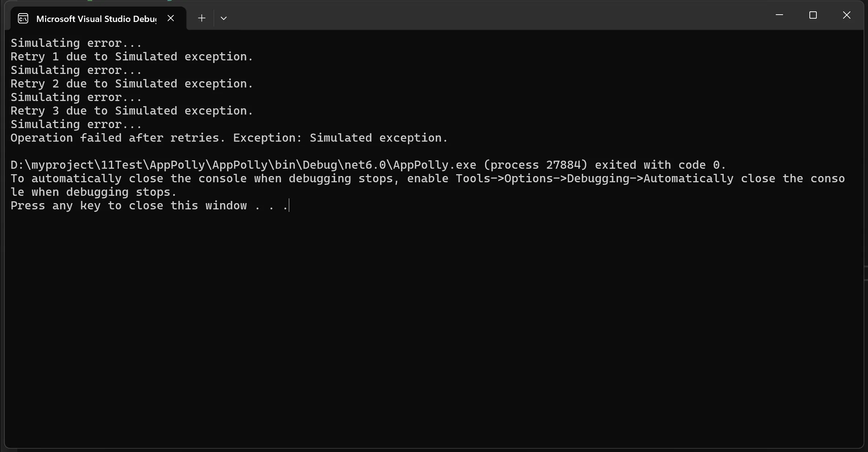868x452 pixels.
Task: Expand the new tab profile dropdown chevron
Action: (224, 18)
